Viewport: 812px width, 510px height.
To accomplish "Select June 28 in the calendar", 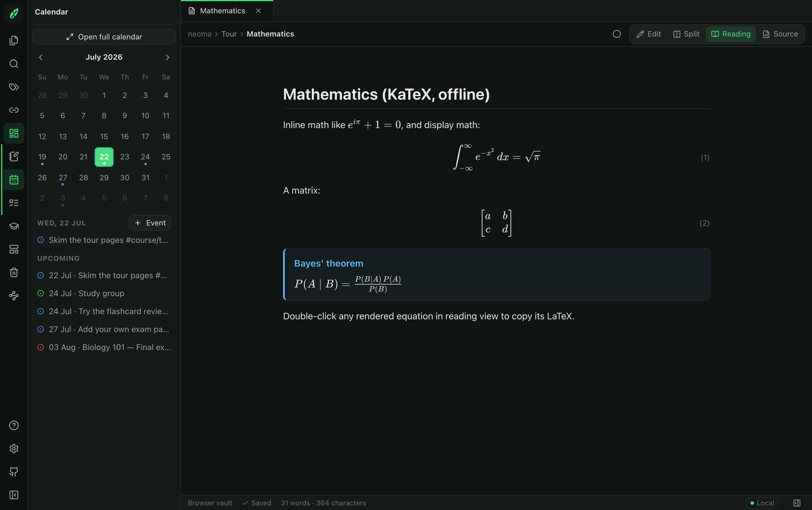I will coord(42,95).
